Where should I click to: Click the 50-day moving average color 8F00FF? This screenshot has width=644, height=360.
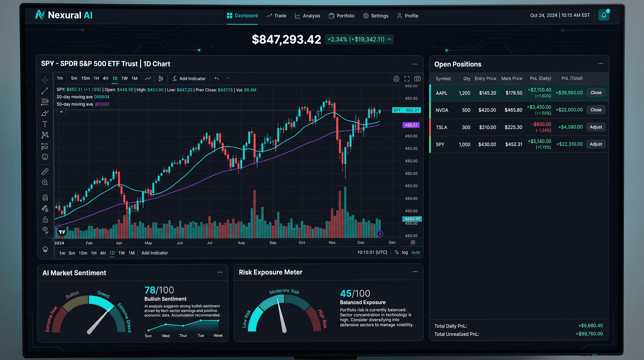tap(102, 104)
